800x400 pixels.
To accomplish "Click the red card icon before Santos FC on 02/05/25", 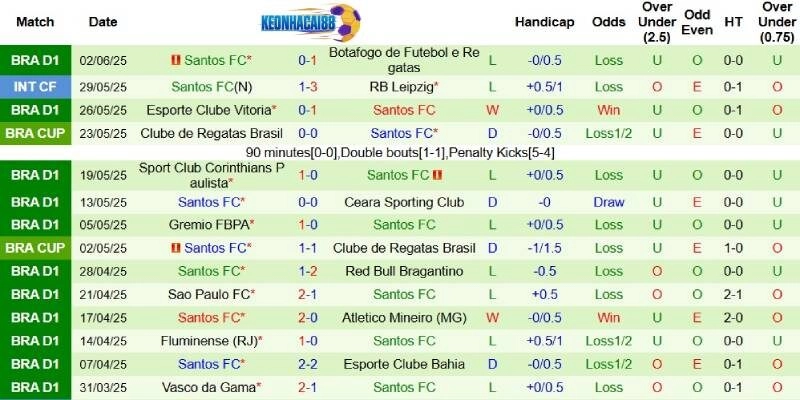I will [x=176, y=248].
